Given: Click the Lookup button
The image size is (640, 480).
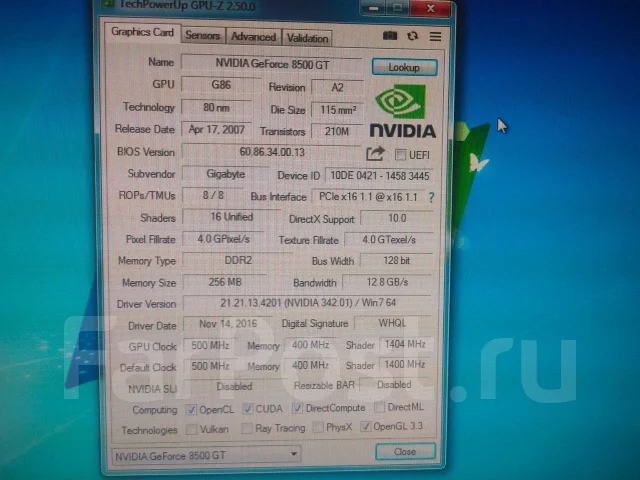Looking at the screenshot, I should tap(404, 67).
